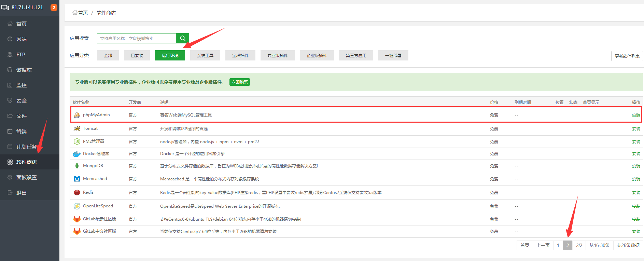Screen dimensions: 644x261
Task: Click the MongoDB leaf icon
Action: click(x=77, y=166)
